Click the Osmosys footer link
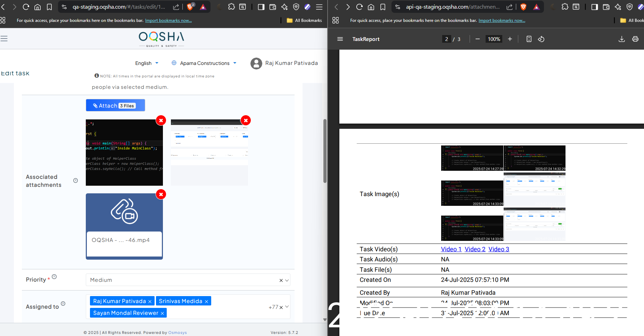Image resolution: width=644 pixels, height=336 pixels. tap(177, 333)
